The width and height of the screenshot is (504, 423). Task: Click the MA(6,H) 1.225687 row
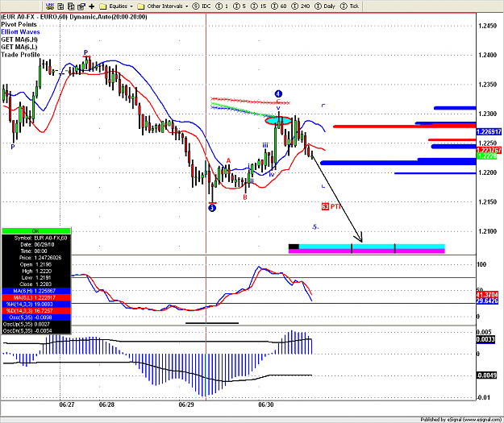36,291
